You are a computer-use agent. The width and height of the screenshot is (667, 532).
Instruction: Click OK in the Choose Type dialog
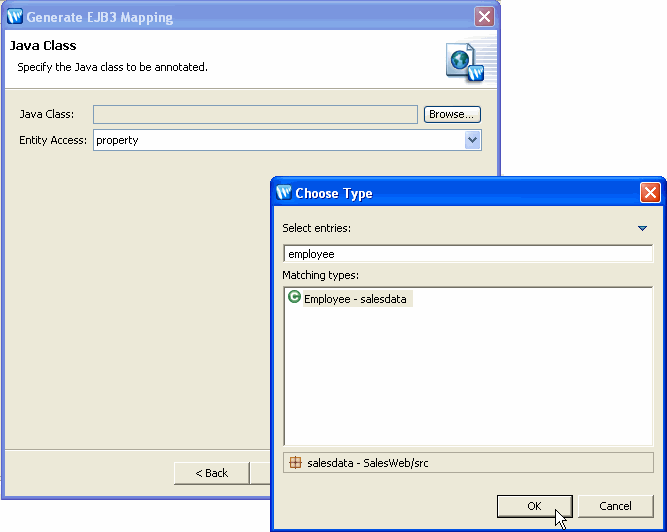534,506
